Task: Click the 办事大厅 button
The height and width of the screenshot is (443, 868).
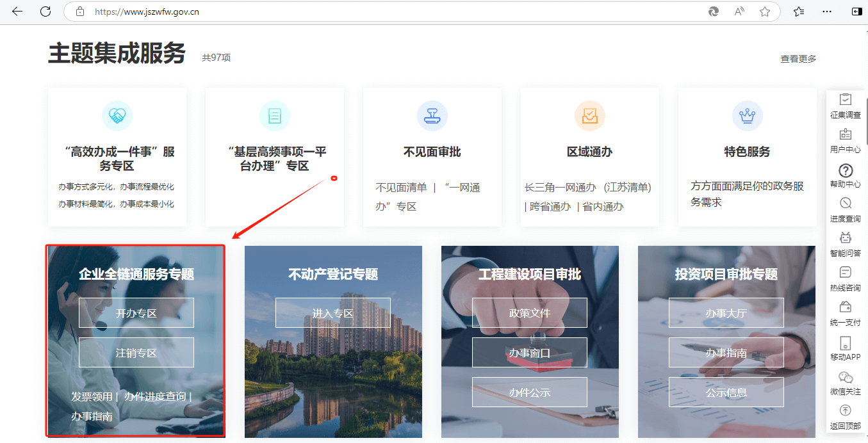Action: coord(726,313)
